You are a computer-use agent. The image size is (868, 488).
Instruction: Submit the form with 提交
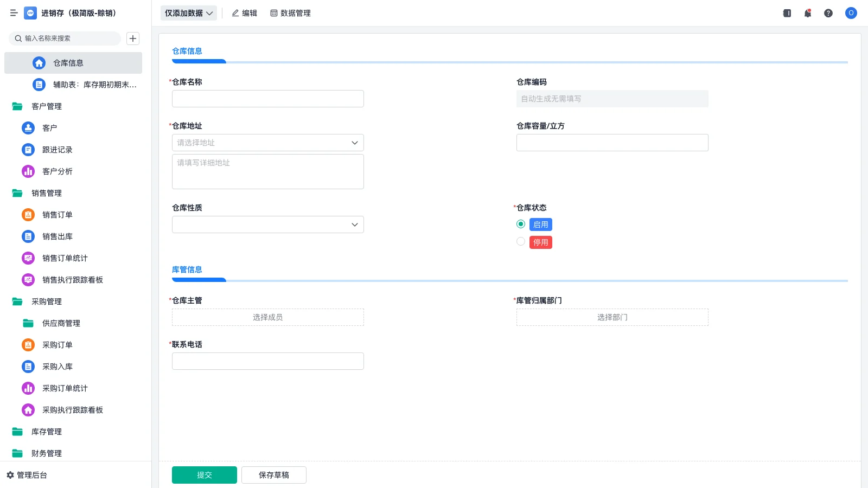point(204,474)
